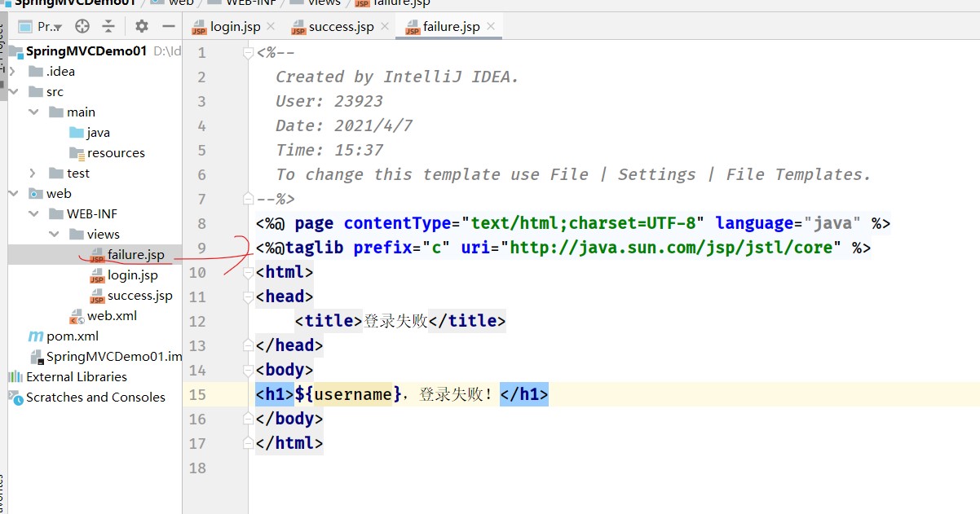Viewport: 980px width, 514px height.
Task: Select the java source folder icon
Action: coord(77,132)
